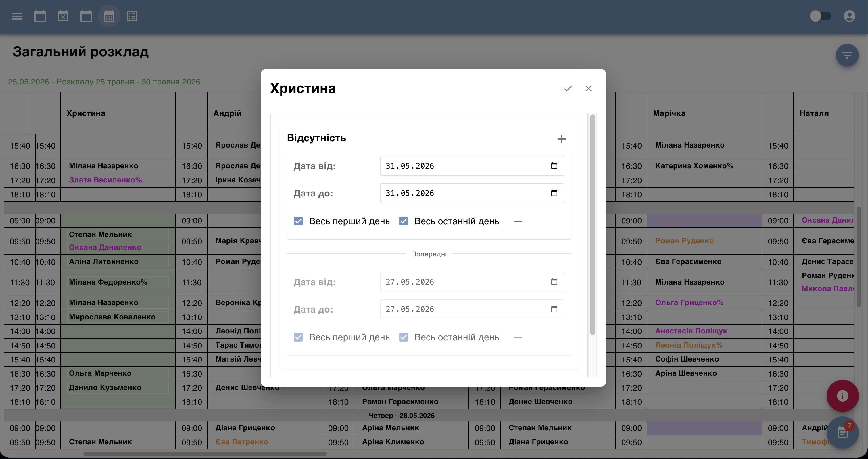Close the Христина dialog
The width and height of the screenshot is (868, 459).
[x=588, y=88]
